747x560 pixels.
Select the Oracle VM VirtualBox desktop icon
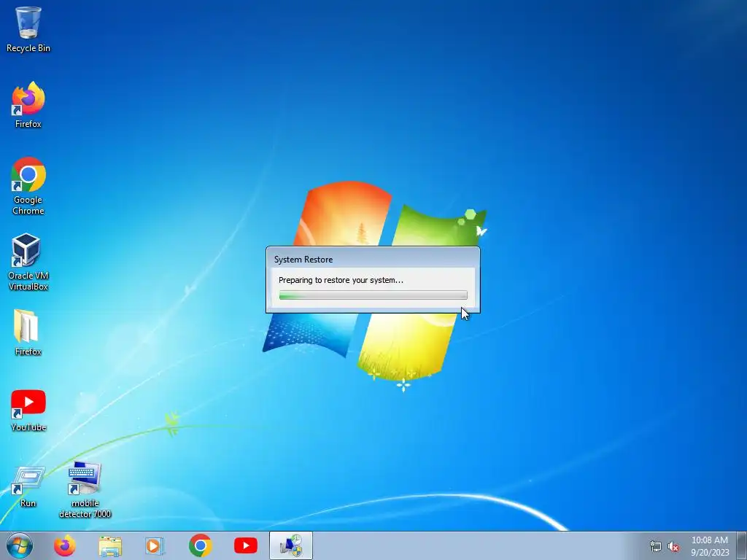28,262
